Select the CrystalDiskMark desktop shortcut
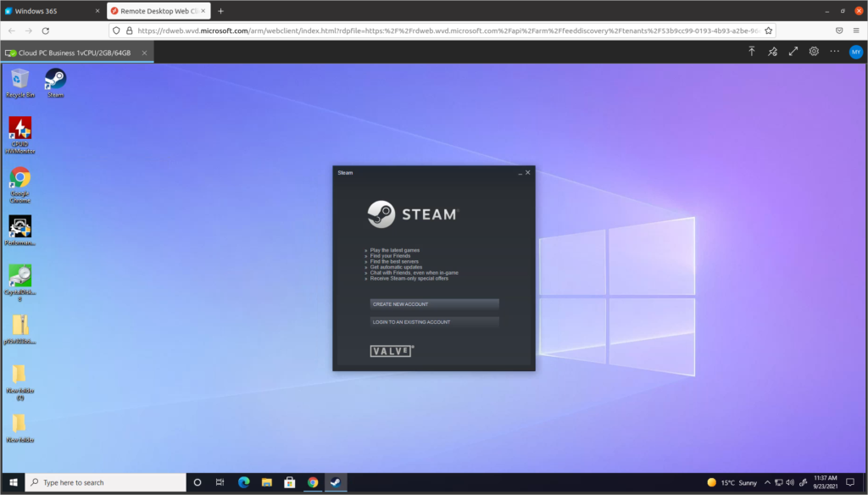 pos(20,283)
